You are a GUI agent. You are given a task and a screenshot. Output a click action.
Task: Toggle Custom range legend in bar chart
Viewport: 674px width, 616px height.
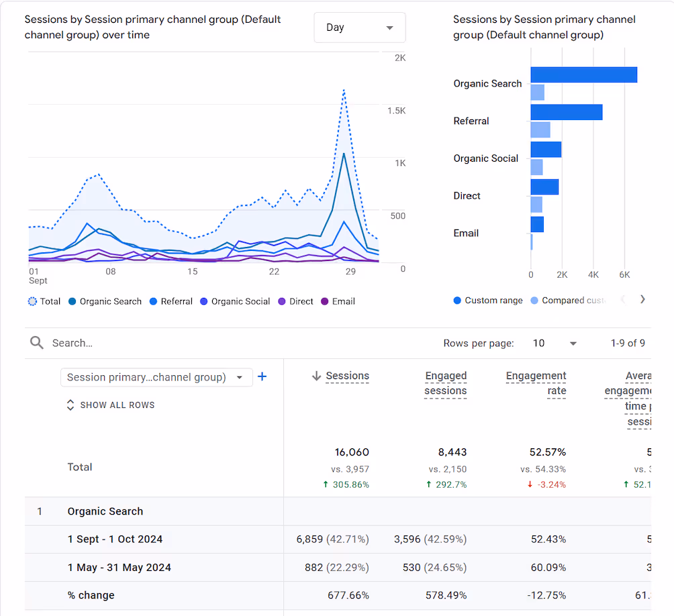tap(488, 301)
